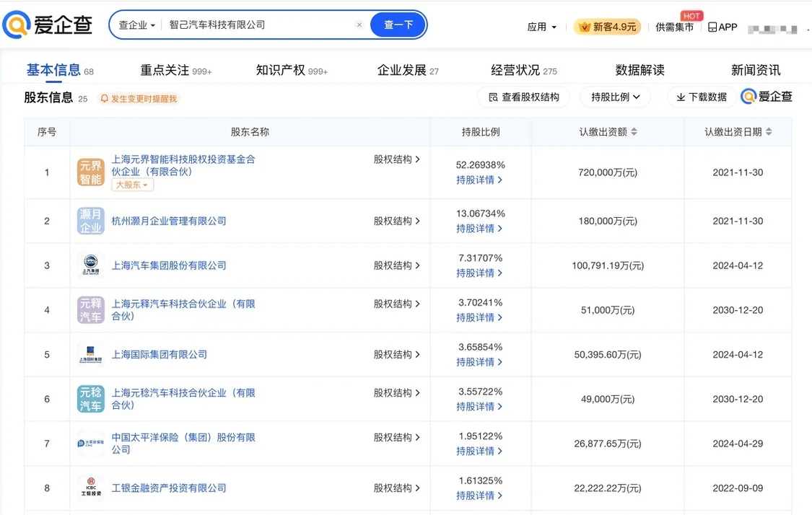The width and height of the screenshot is (812, 515).
Task: Click the 灏月企业 company logo
Action: [x=91, y=221]
